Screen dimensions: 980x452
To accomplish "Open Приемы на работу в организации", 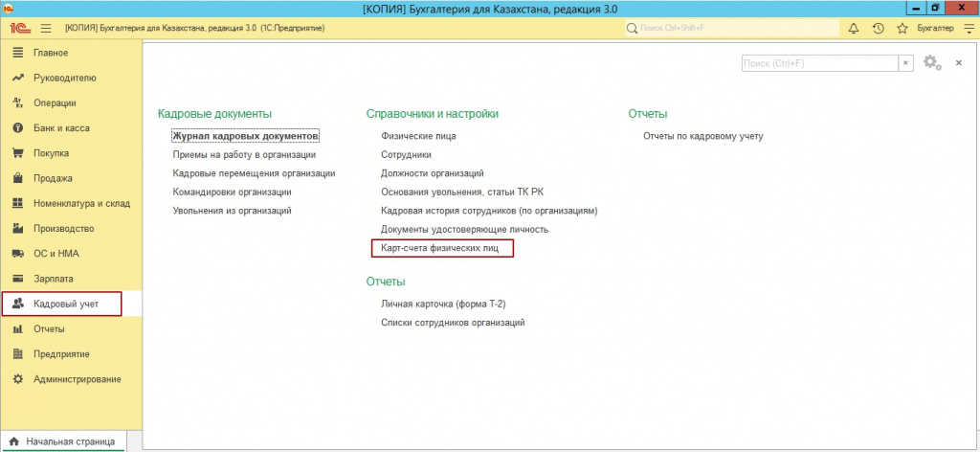I will point(244,154).
